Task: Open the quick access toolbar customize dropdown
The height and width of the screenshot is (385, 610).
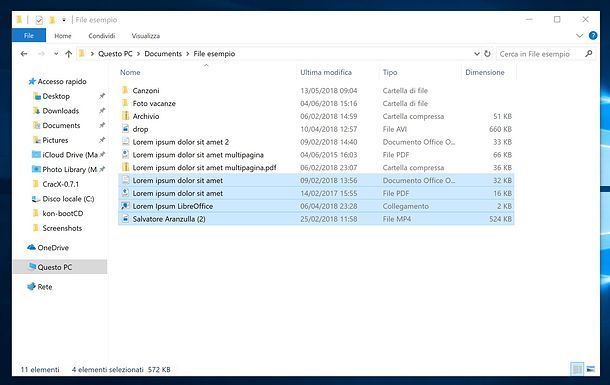Action: [x=64, y=20]
